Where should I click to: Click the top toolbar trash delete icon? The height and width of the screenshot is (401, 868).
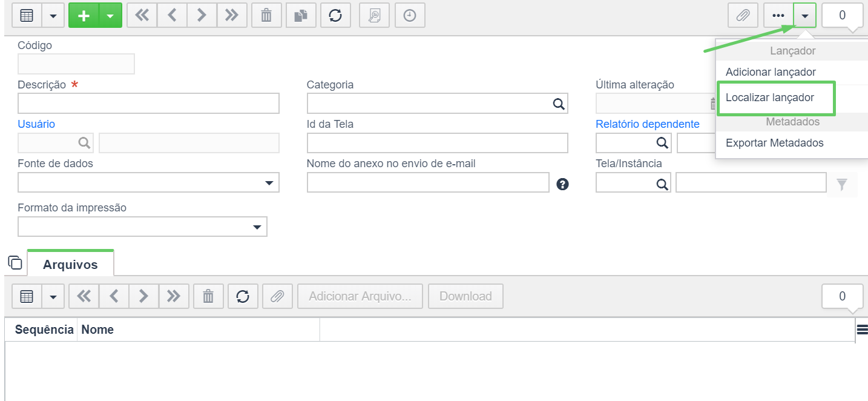(x=266, y=16)
